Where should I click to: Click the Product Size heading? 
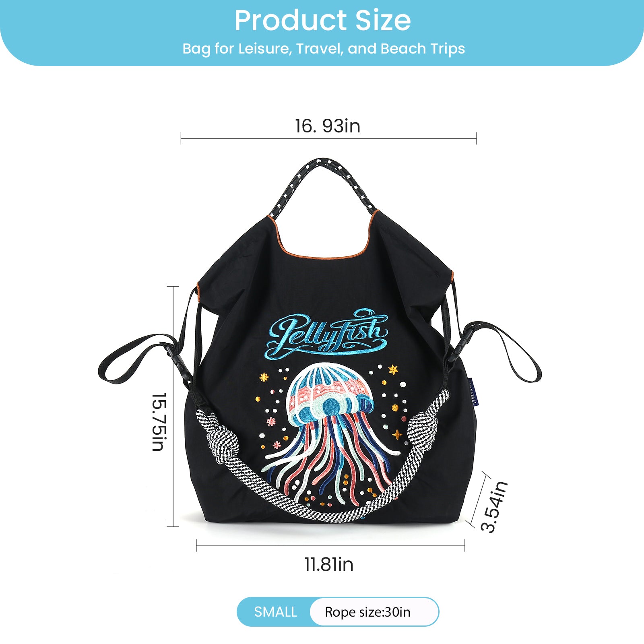(x=322, y=21)
